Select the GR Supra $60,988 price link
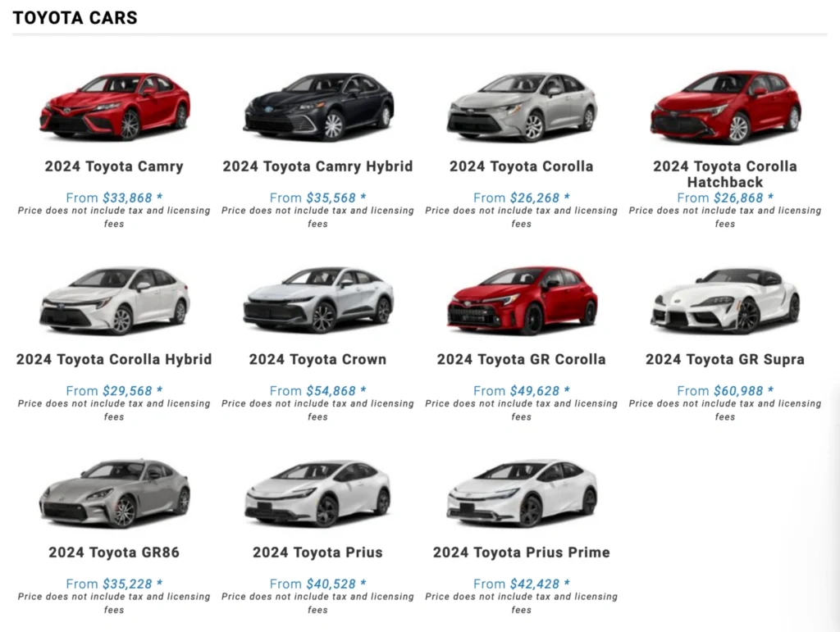This screenshot has height=632, width=840. 742,392
